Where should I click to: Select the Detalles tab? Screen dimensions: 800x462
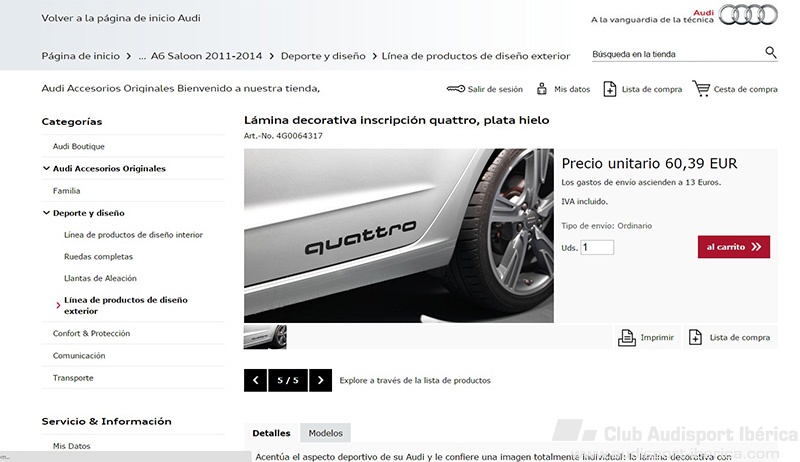(x=271, y=433)
